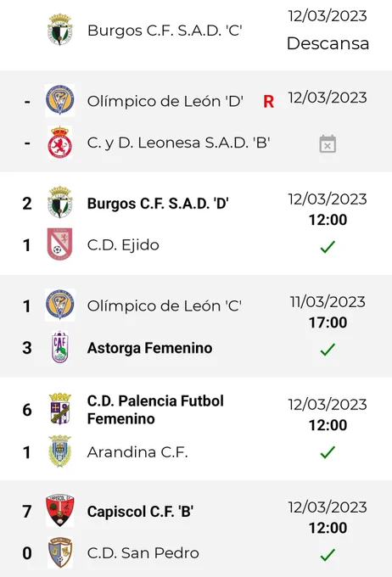Click the cancelled calendar icon for Leonesa match
392x577 pixels.
pos(328,144)
